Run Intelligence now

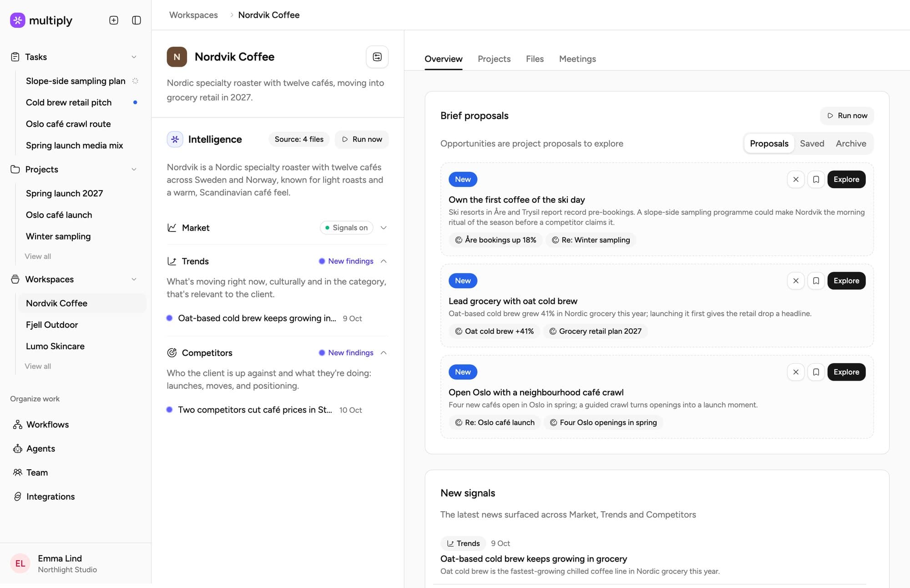click(362, 139)
